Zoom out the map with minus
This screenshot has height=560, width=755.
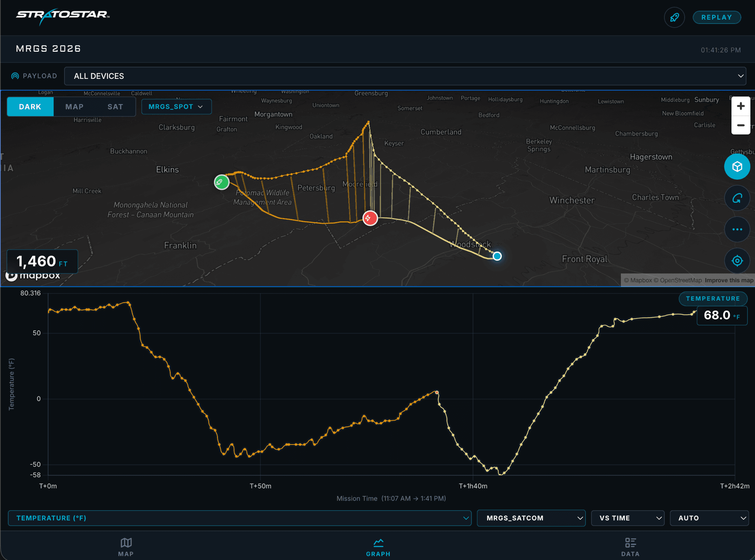tap(740, 125)
